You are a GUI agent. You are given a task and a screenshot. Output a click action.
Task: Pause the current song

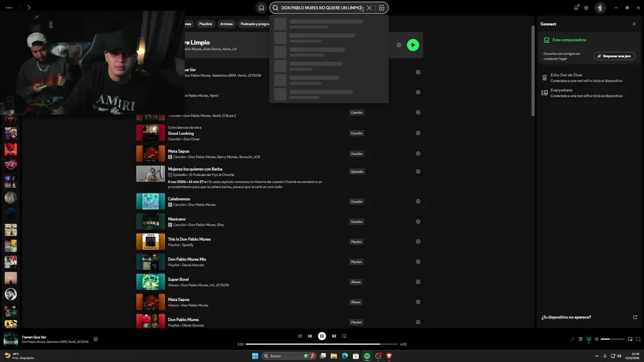[322, 336]
